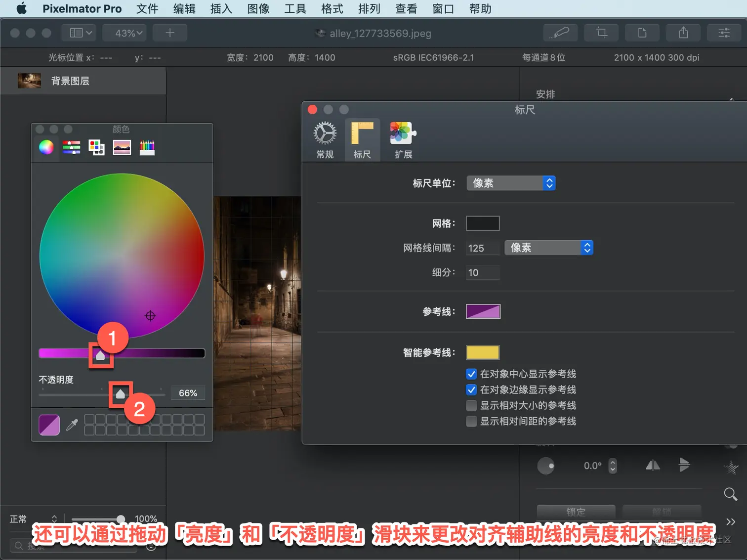Click the 参考线 color well
The image size is (747, 560).
tap(483, 312)
